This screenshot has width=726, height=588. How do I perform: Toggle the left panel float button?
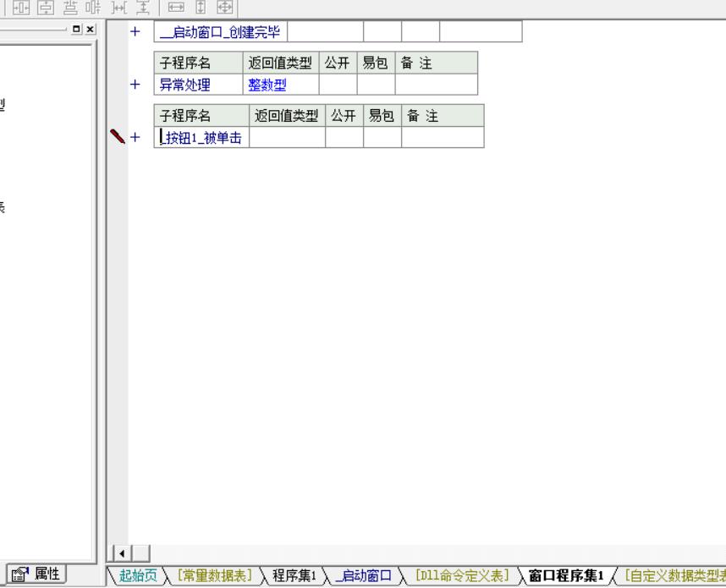(78, 29)
